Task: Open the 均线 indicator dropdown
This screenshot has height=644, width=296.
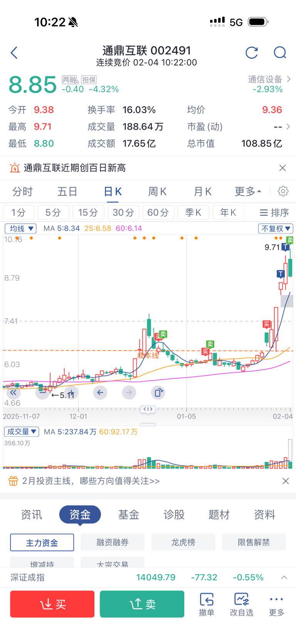Action: click(x=20, y=228)
